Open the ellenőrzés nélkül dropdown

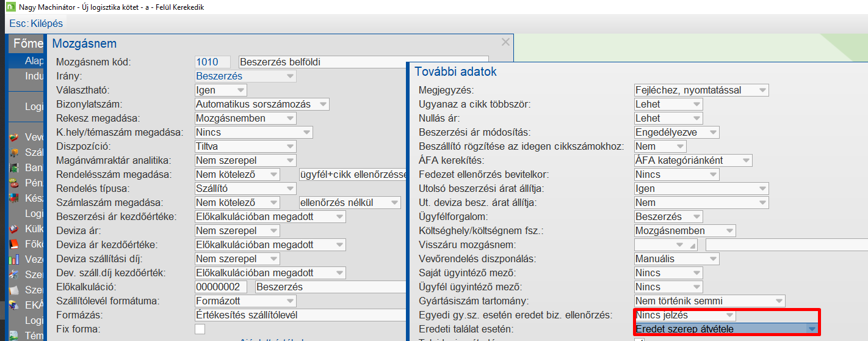click(349, 202)
